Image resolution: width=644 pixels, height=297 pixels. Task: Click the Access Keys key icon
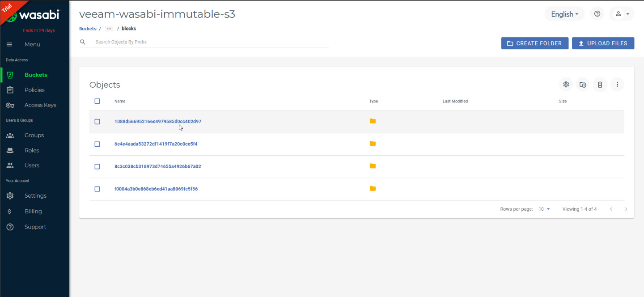coord(10,105)
